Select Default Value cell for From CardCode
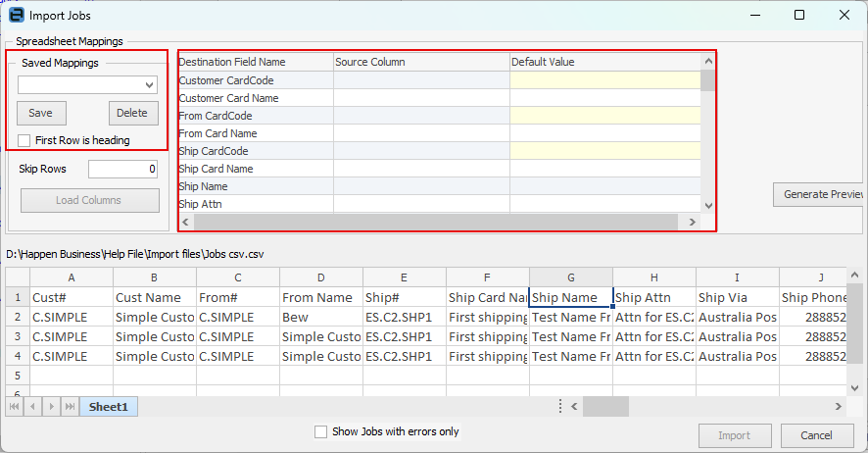This screenshot has height=453, width=868. pyautogui.click(x=605, y=116)
